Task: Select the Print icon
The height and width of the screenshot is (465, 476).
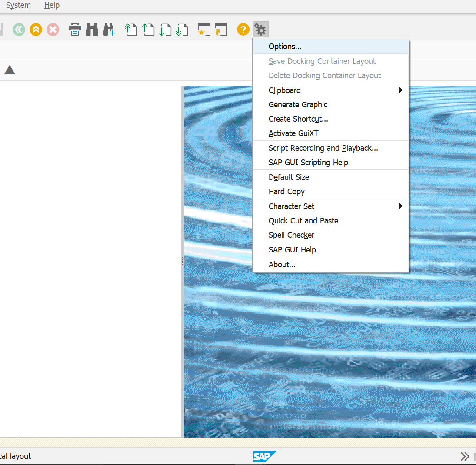Action: [x=74, y=30]
